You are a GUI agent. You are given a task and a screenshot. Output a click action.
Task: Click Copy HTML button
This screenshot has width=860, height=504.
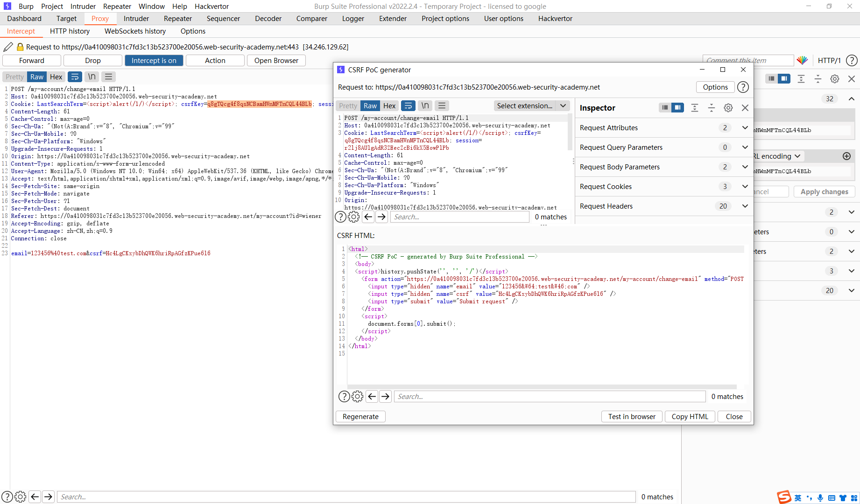point(690,416)
